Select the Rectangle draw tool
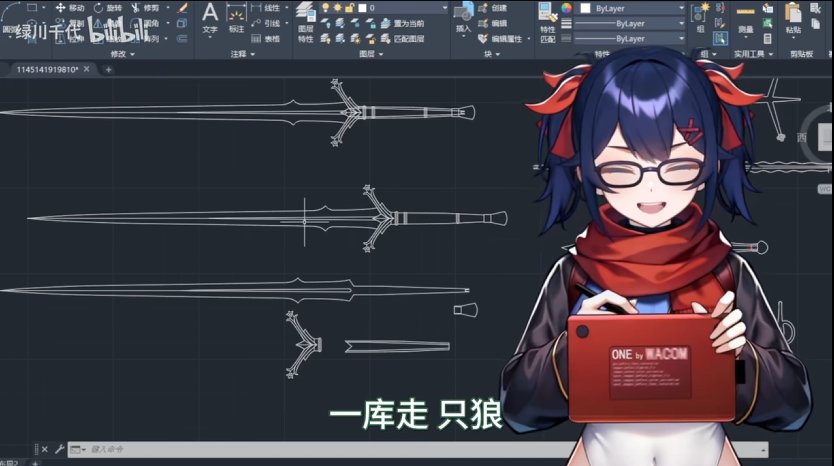Viewport: 834px width, 466px height. (x=31, y=7)
